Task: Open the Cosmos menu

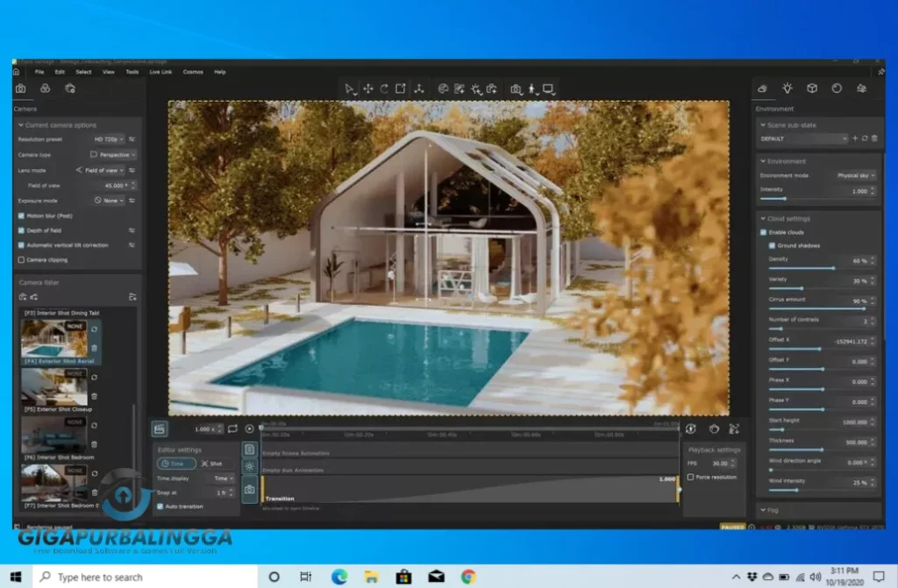Action: (193, 72)
